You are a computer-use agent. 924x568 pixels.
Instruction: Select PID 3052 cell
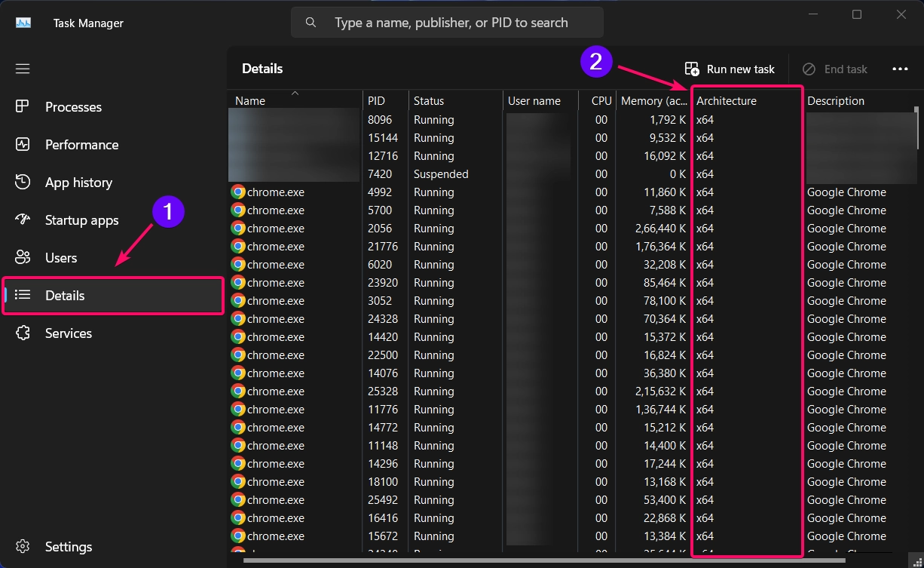pyautogui.click(x=380, y=300)
